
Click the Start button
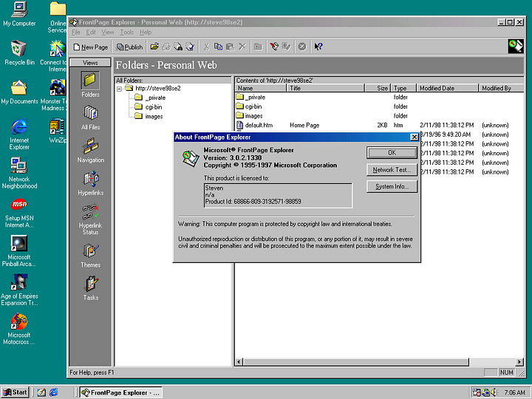[15, 392]
